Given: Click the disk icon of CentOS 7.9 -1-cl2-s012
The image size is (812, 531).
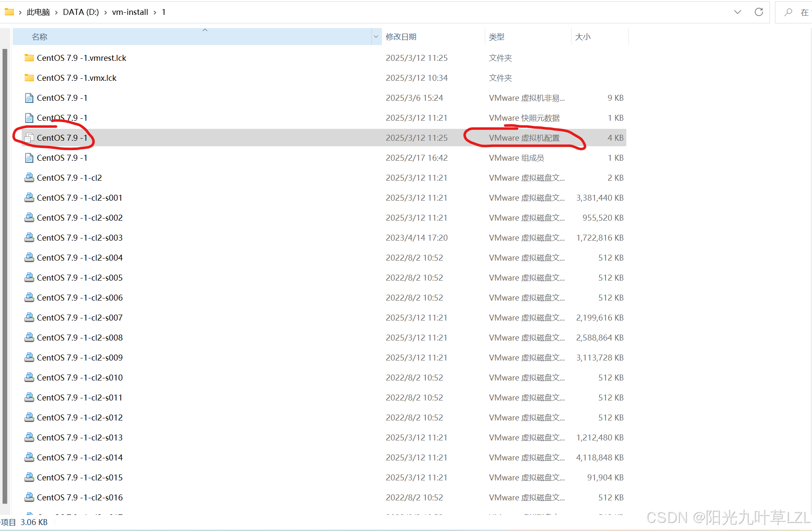Looking at the screenshot, I should coord(29,417).
